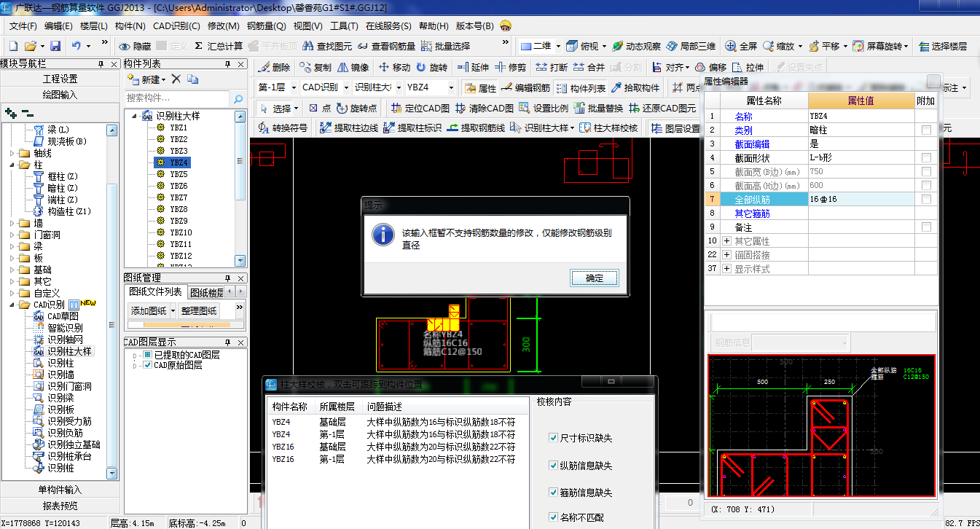The height and width of the screenshot is (529, 980).
Task: Expand 锚固搭接 row in property editor
Action: coord(726,255)
